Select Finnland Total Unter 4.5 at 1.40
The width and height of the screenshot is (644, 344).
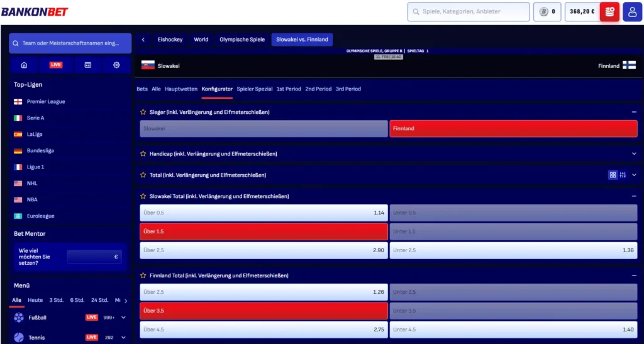(513, 330)
